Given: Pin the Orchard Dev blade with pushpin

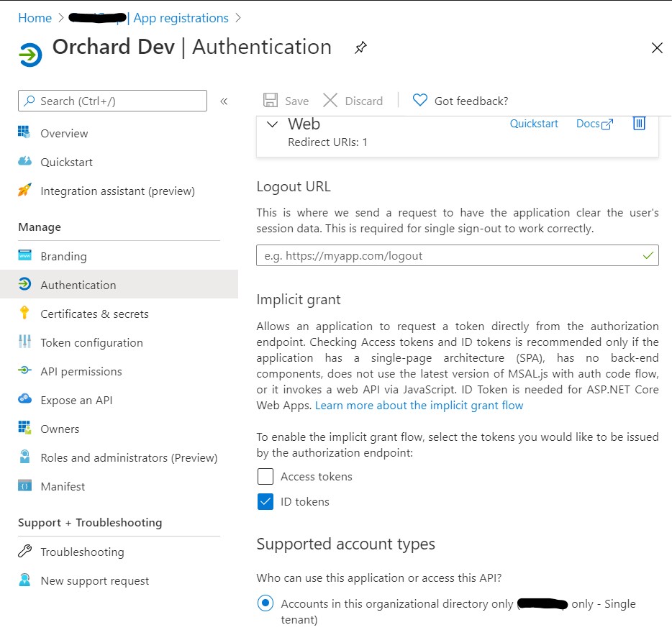Looking at the screenshot, I should tap(360, 47).
